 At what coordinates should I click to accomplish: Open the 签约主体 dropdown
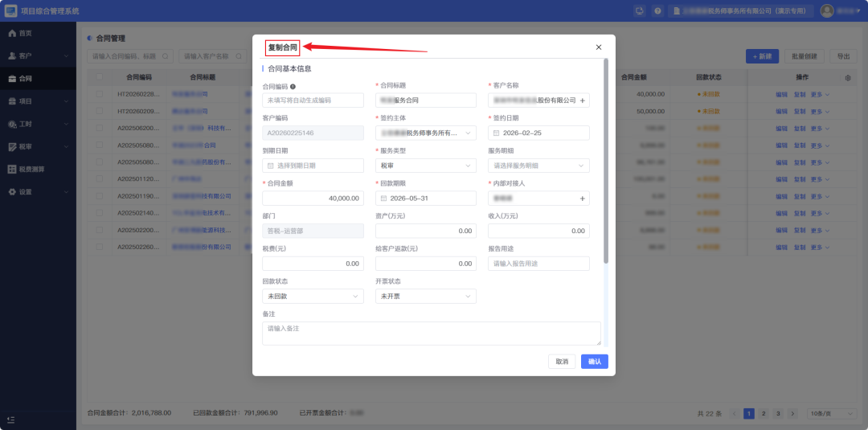[x=426, y=133]
